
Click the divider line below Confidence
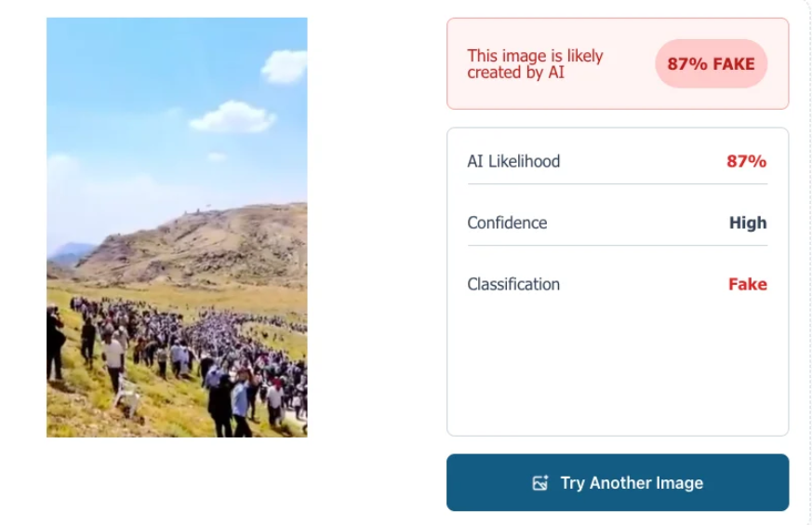pos(618,245)
